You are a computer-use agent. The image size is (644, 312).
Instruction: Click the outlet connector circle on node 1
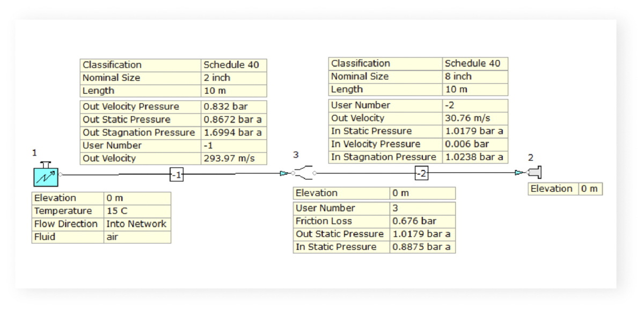(x=60, y=175)
